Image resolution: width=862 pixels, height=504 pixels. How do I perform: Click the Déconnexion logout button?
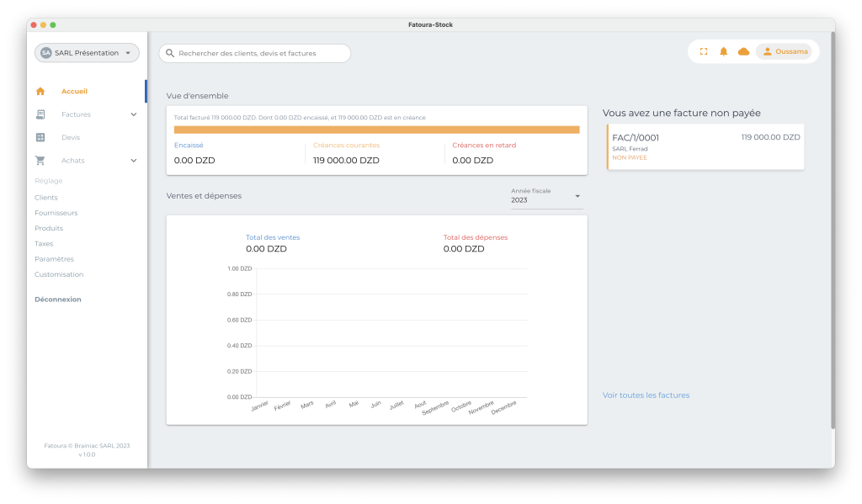(x=58, y=299)
